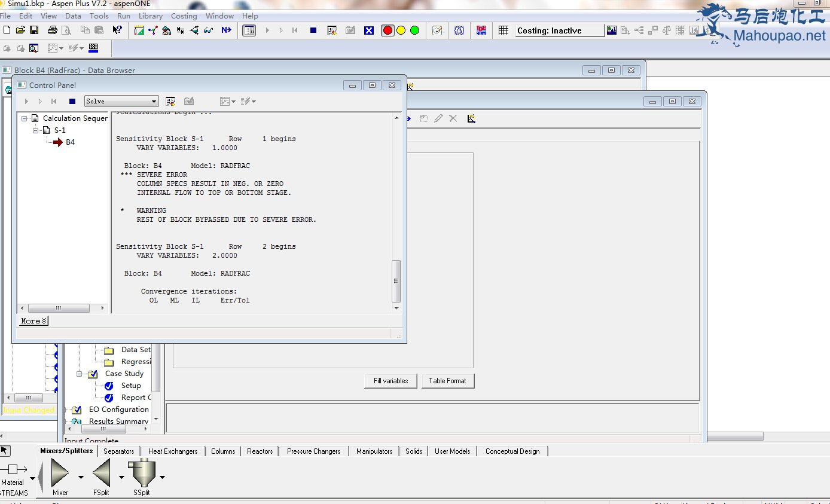Toggle the Control Panel button in main toolbar
Viewport: 830px width, 504px height.
[249, 30]
